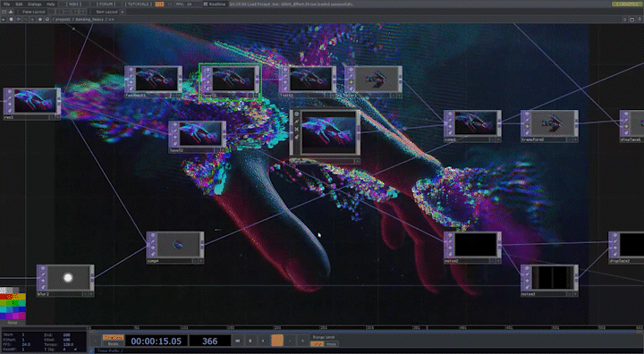This screenshot has height=354, width=644.
Task: Switch the time display to Beats
Action: pos(113,344)
